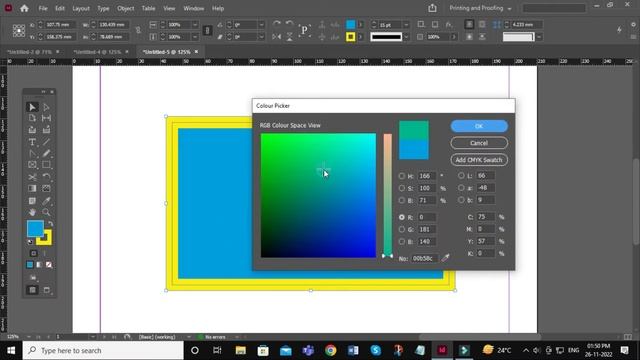Select the Page tool
Screen dimensions: 640x360
pyautogui.click(x=32, y=118)
